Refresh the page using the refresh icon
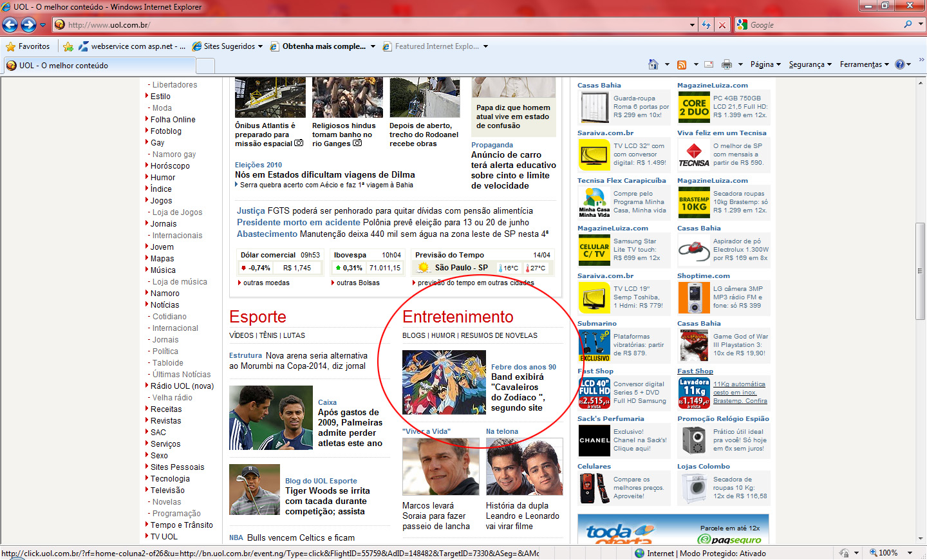Viewport: 927px width, 560px height. [706, 25]
